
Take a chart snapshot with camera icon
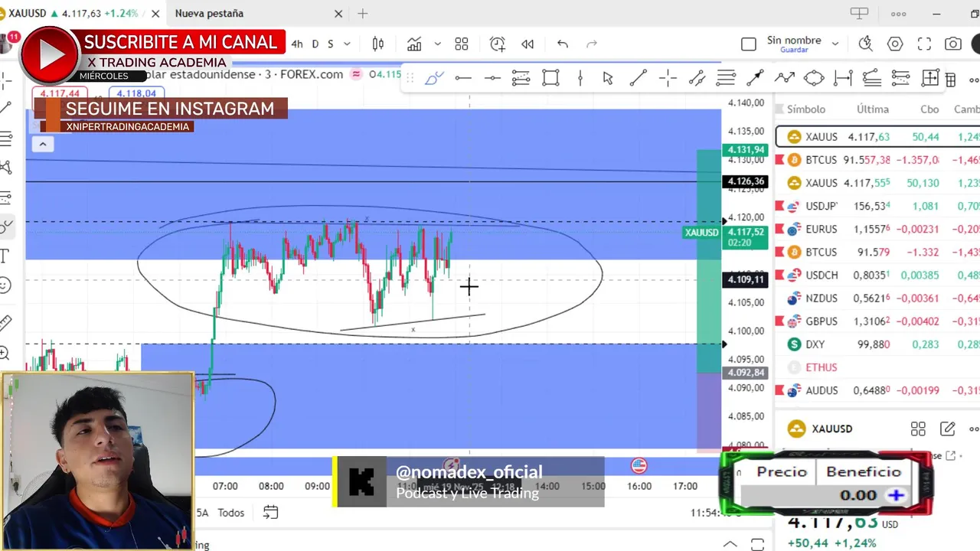click(953, 44)
